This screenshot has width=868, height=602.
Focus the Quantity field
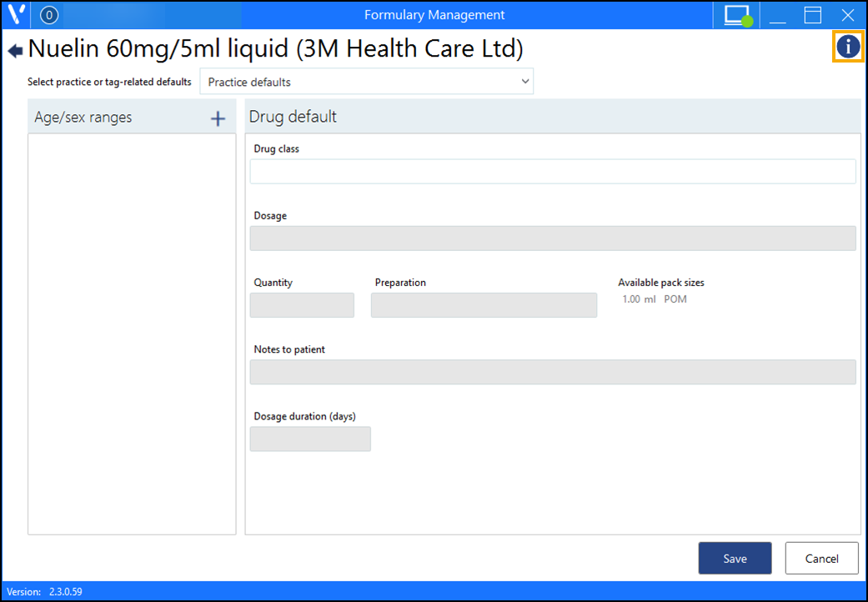pyautogui.click(x=302, y=305)
